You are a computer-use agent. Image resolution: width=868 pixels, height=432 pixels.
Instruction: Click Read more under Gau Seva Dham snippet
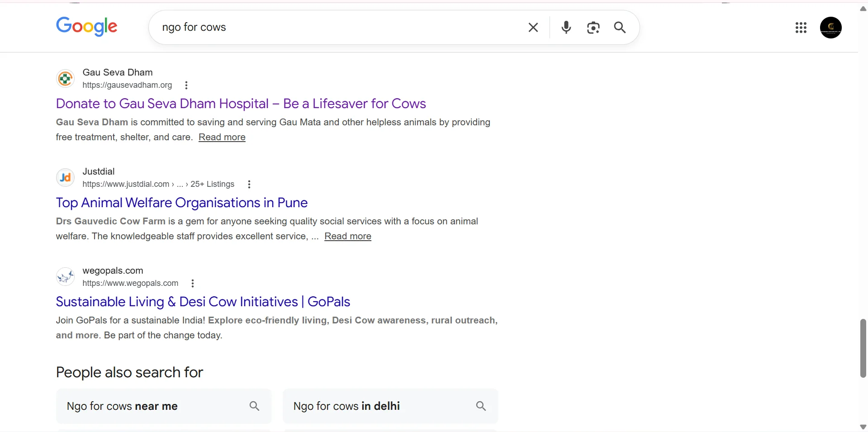(x=222, y=137)
